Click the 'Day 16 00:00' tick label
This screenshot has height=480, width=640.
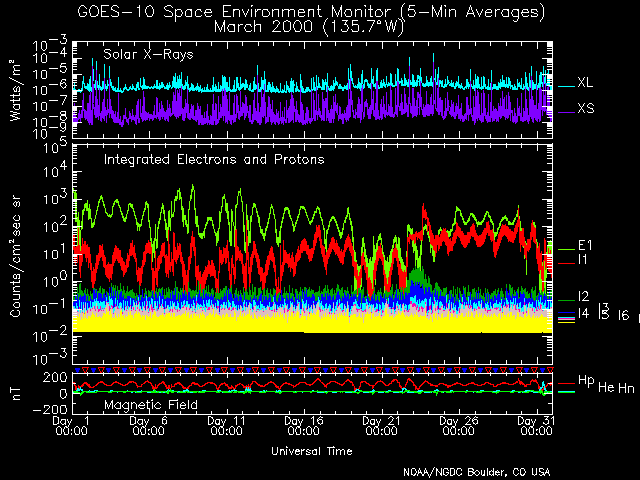click(x=304, y=426)
